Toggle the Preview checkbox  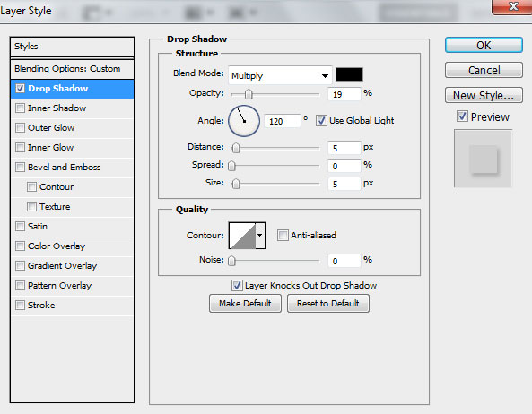pyautogui.click(x=462, y=116)
